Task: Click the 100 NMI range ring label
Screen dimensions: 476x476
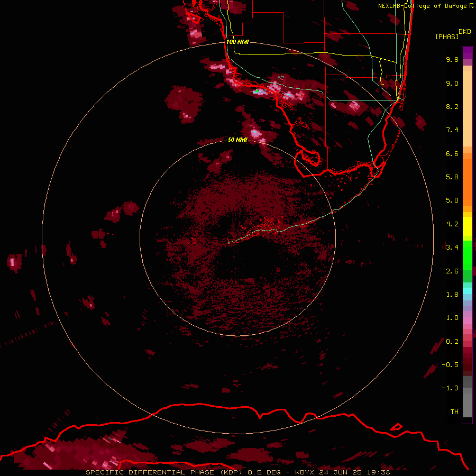Action: click(x=237, y=42)
